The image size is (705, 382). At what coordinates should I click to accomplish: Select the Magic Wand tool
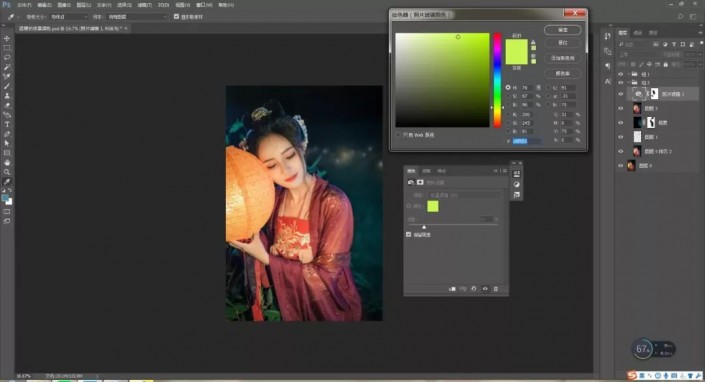coord(7,67)
